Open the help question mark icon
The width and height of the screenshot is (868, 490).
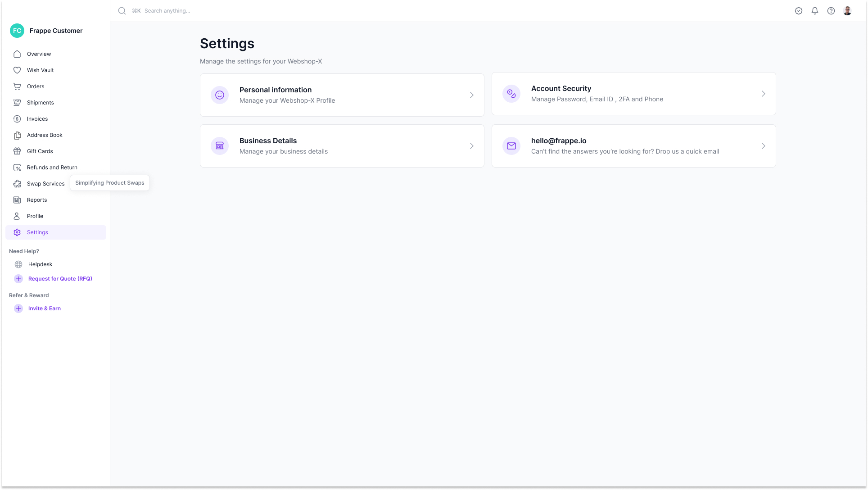831,11
